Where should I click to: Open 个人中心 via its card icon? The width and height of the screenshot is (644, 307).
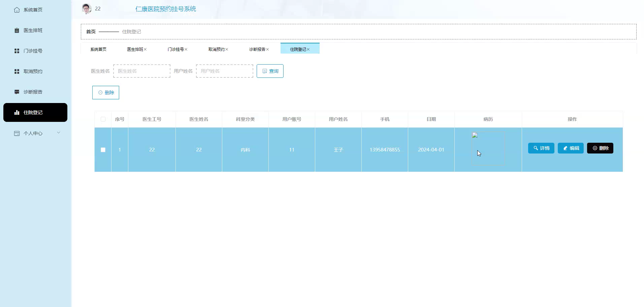tap(17, 133)
